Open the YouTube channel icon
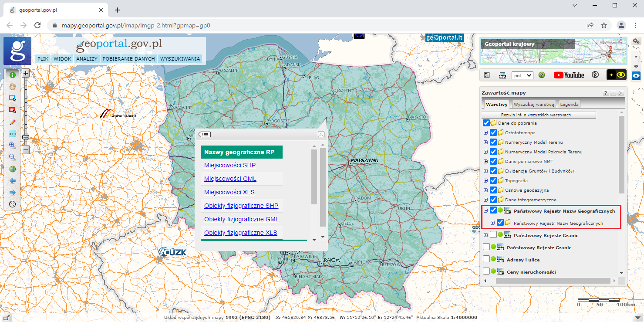The height and width of the screenshot is (322, 644). [x=569, y=75]
